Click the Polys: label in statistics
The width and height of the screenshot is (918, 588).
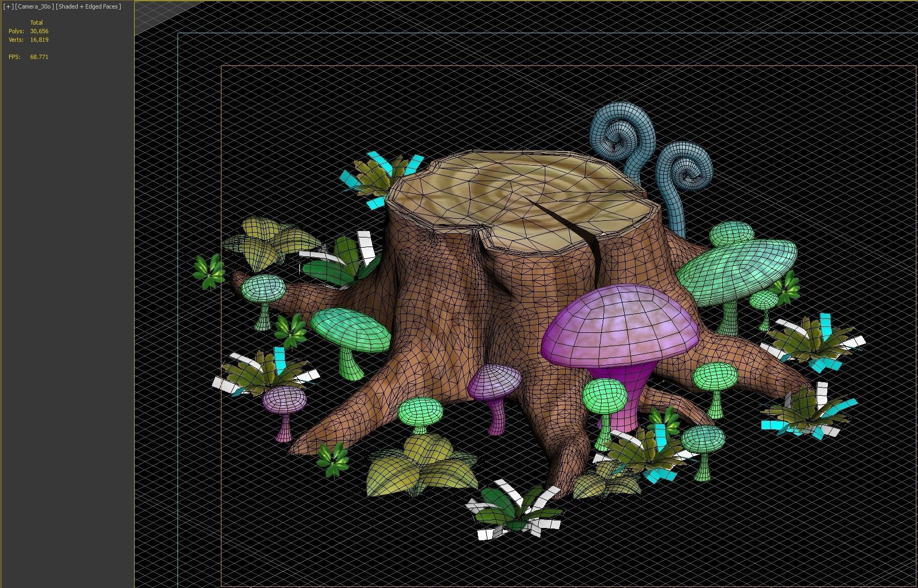(16, 31)
